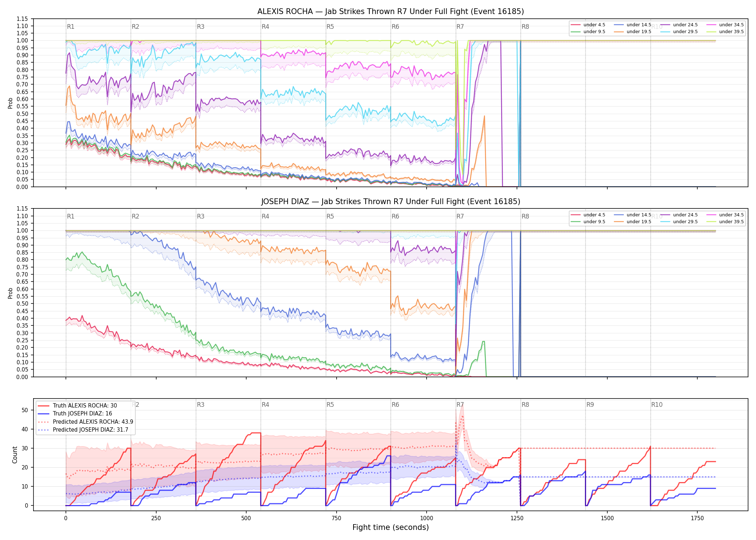Click R9 marker in the Count chart

pyautogui.click(x=590, y=405)
